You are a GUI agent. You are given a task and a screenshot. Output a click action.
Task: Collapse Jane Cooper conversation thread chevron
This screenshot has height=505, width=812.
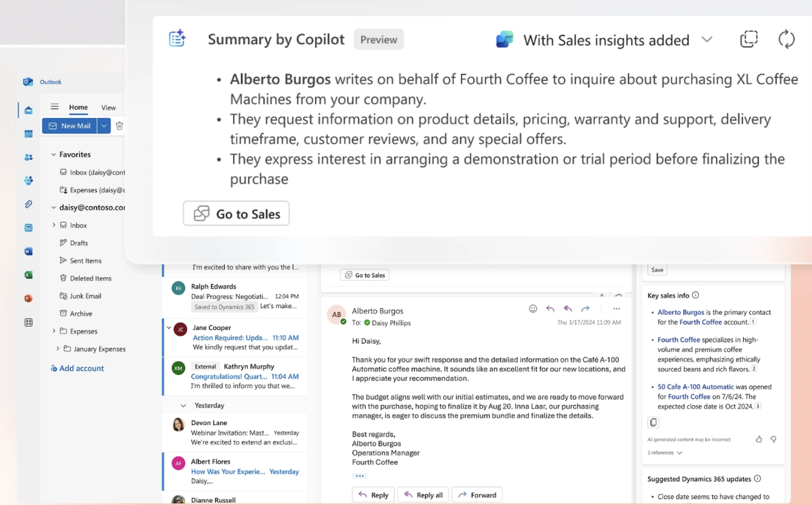click(x=169, y=328)
